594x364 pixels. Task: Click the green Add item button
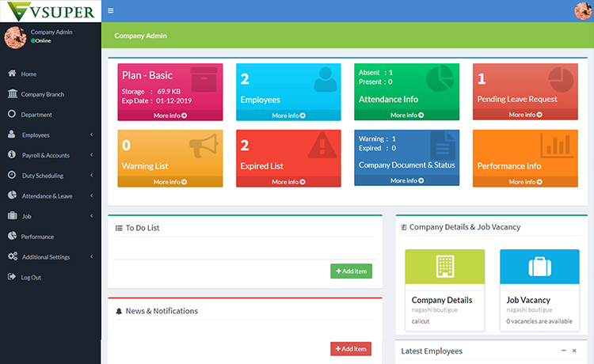click(x=351, y=271)
